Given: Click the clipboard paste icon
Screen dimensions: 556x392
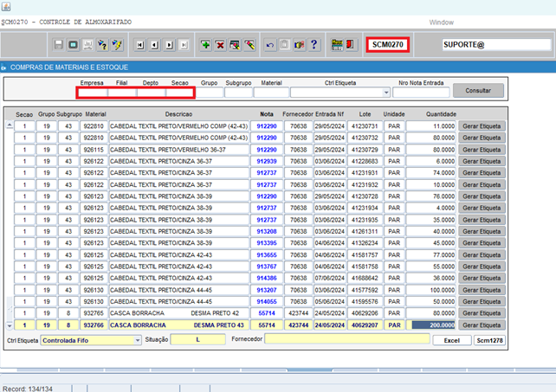Looking at the screenshot, I should click(x=284, y=45).
